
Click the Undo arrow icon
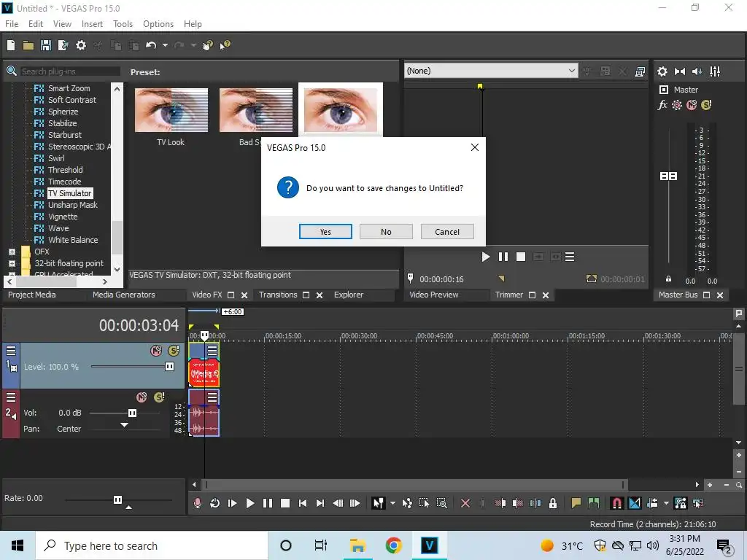151,45
